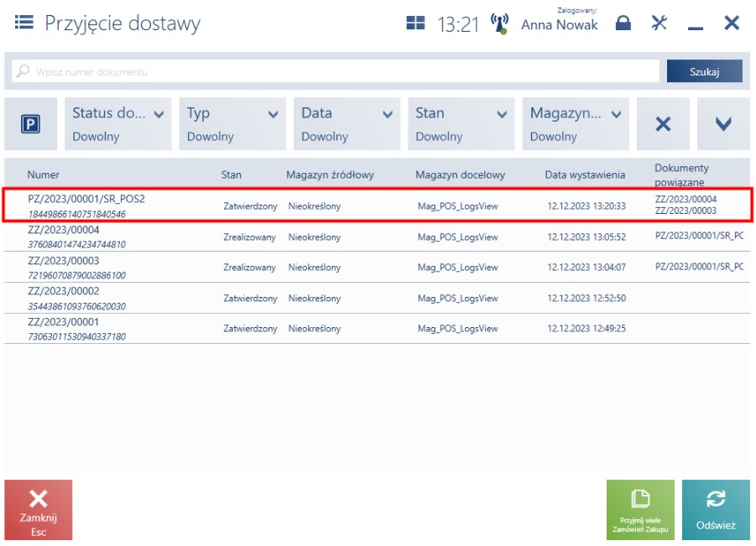Click the logged-in user Anna Nowak
Image resolution: width=756 pixels, height=546 pixels.
[x=560, y=24]
